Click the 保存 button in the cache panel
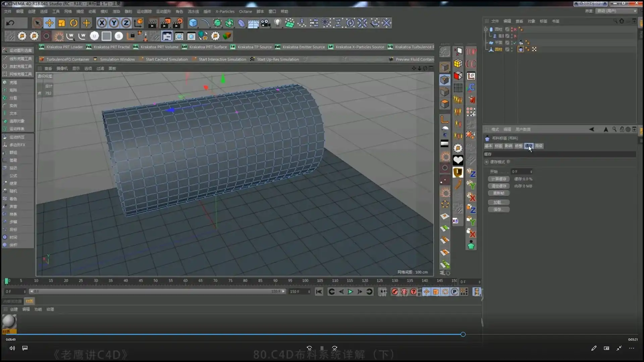 pyautogui.click(x=499, y=209)
